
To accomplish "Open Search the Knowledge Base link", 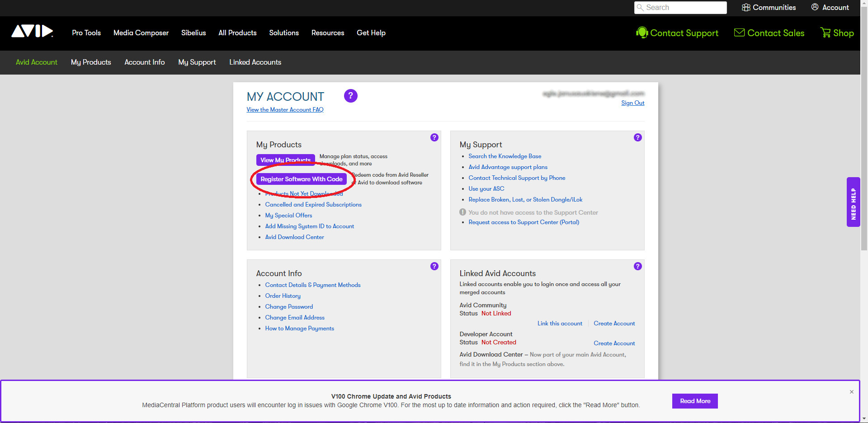I will [505, 156].
